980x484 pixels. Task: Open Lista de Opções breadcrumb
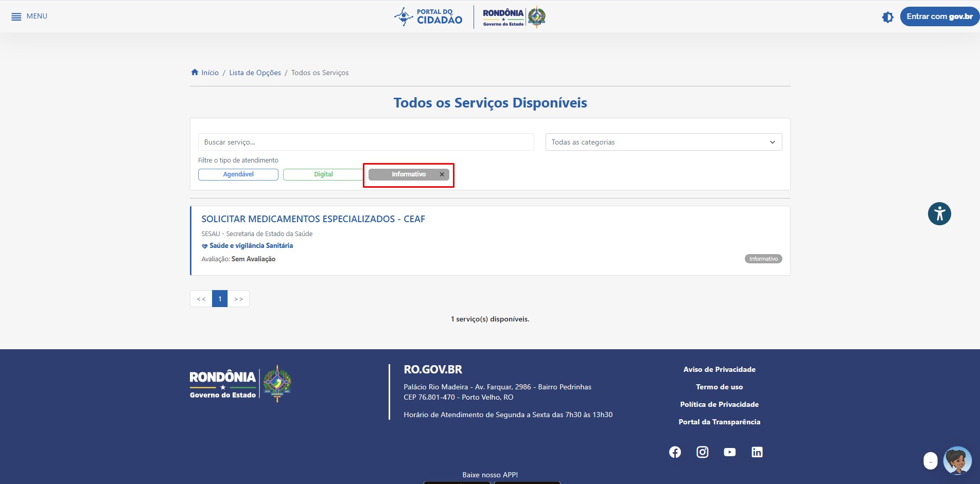click(255, 73)
